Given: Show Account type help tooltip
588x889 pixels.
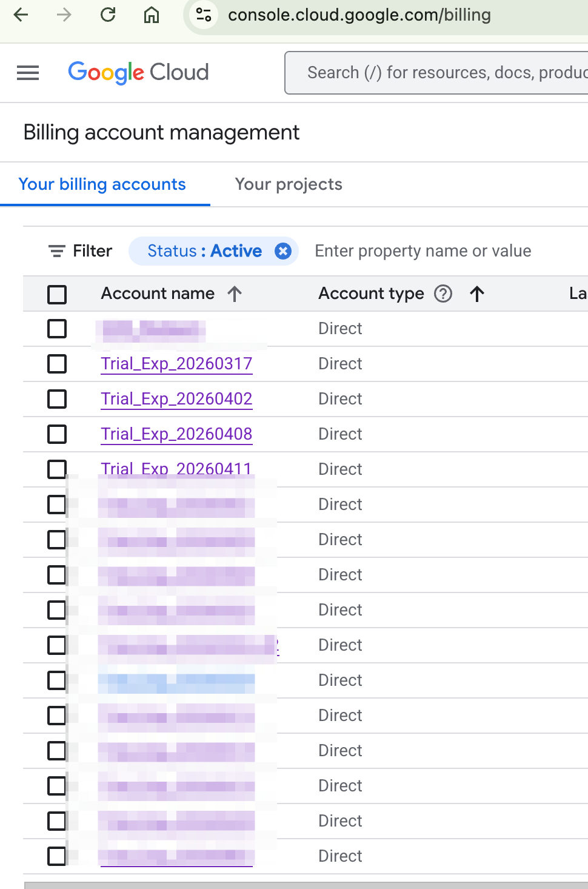Looking at the screenshot, I should click(443, 294).
